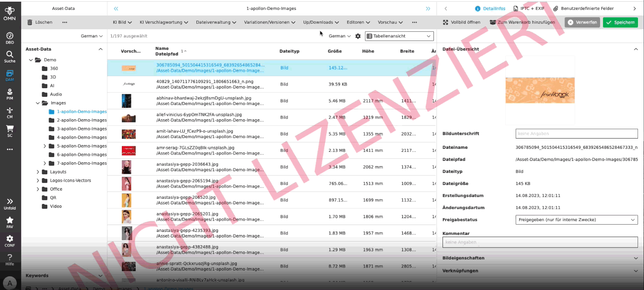Select the 3-apollon-Demo-Images folder
Viewport: 644px width, 290px height.
[x=82, y=129]
